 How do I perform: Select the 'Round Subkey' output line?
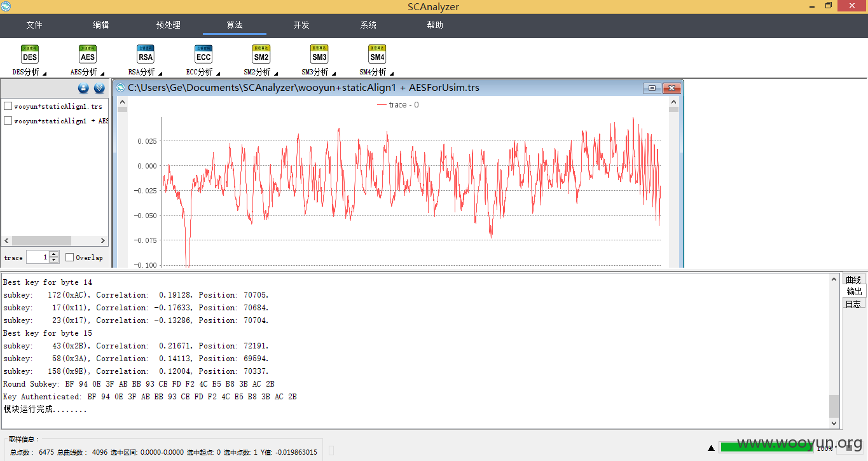tap(139, 384)
